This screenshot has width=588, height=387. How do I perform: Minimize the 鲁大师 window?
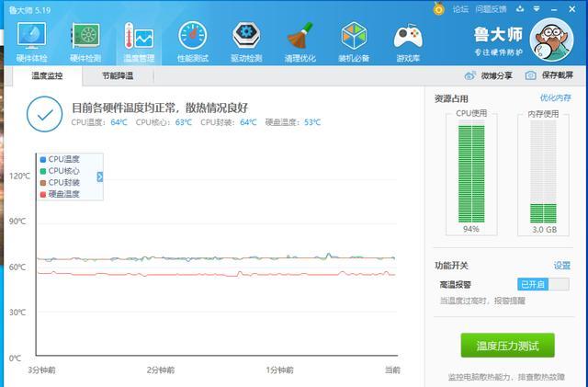click(554, 9)
